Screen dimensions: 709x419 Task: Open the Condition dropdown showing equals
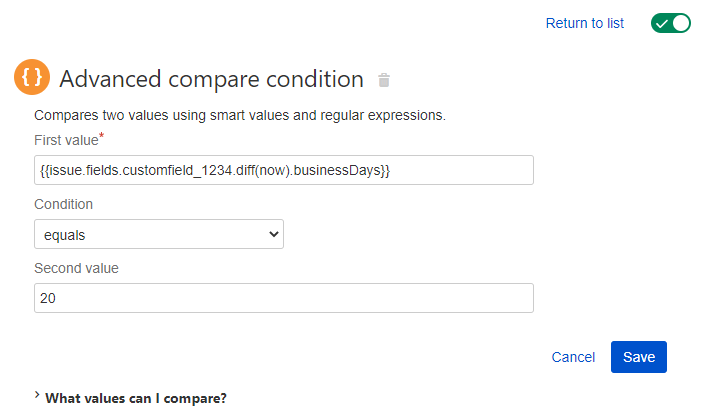(159, 234)
